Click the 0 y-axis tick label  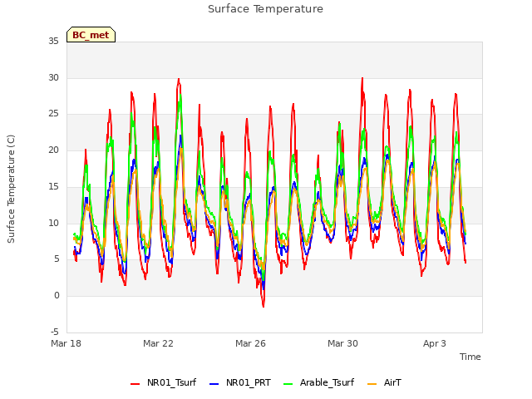[x=57, y=296]
